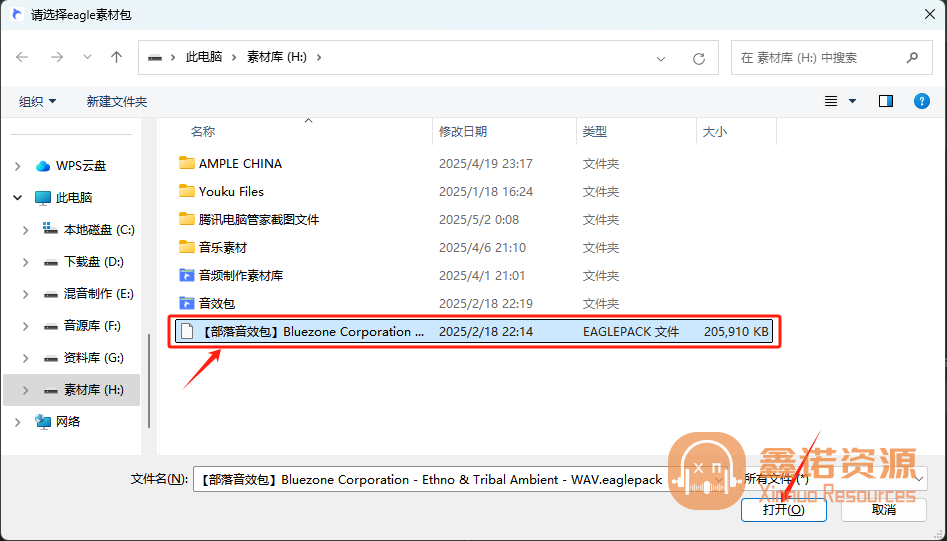Click the Up one level arrow
The width and height of the screenshot is (947, 541).
click(x=116, y=58)
